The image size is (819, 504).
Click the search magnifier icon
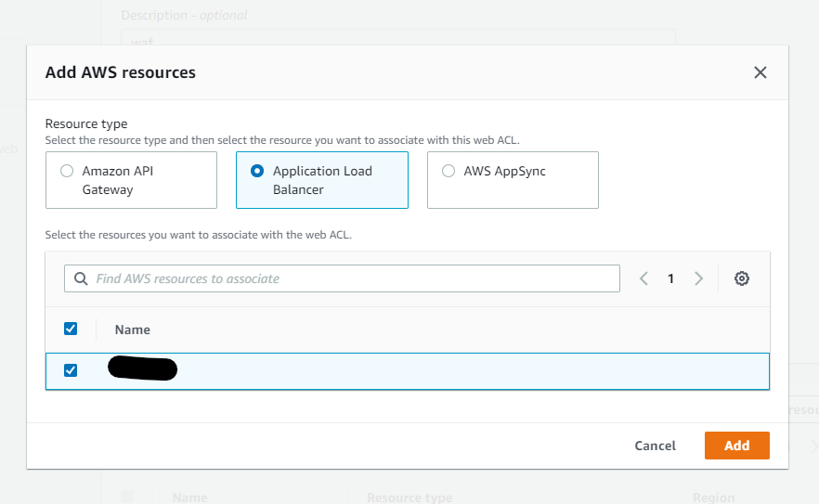pos(81,278)
